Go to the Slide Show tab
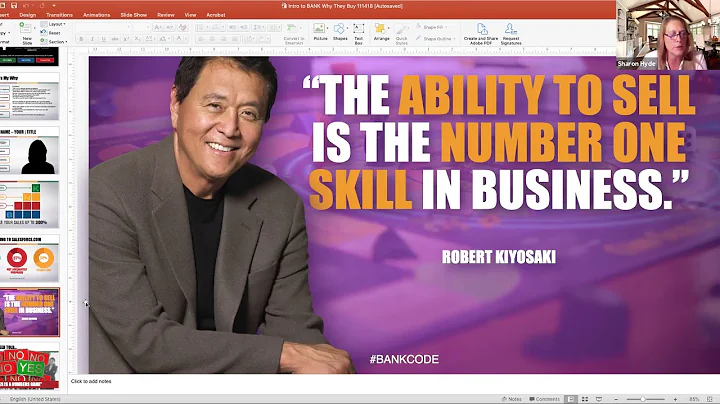This screenshot has height=404, width=720. [x=134, y=15]
